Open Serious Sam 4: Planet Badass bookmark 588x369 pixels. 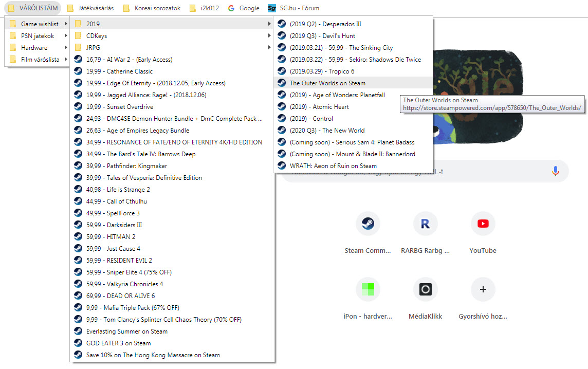click(x=353, y=142)
